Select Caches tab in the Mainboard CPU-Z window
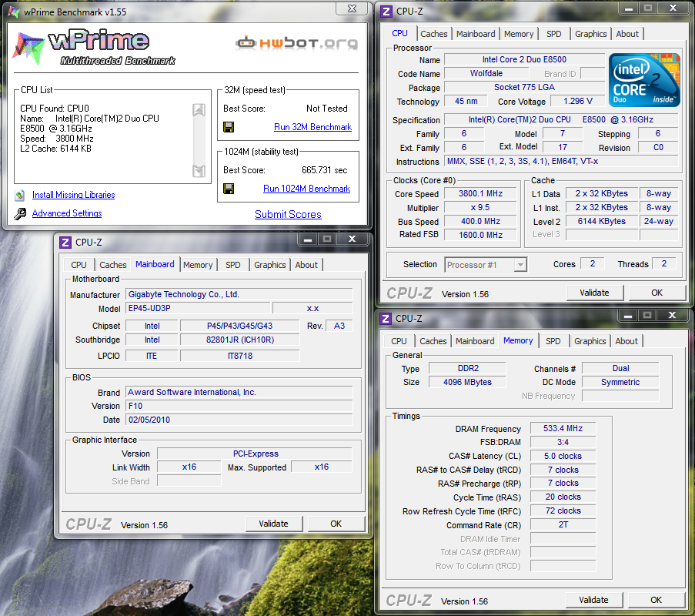Viewport: 695px width, 616px height. 112,265
